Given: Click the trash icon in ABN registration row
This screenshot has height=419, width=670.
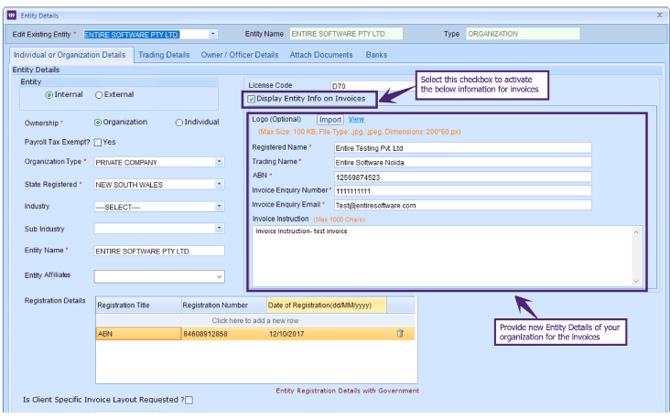Looking at the screenshot, I should pos(400,333).
